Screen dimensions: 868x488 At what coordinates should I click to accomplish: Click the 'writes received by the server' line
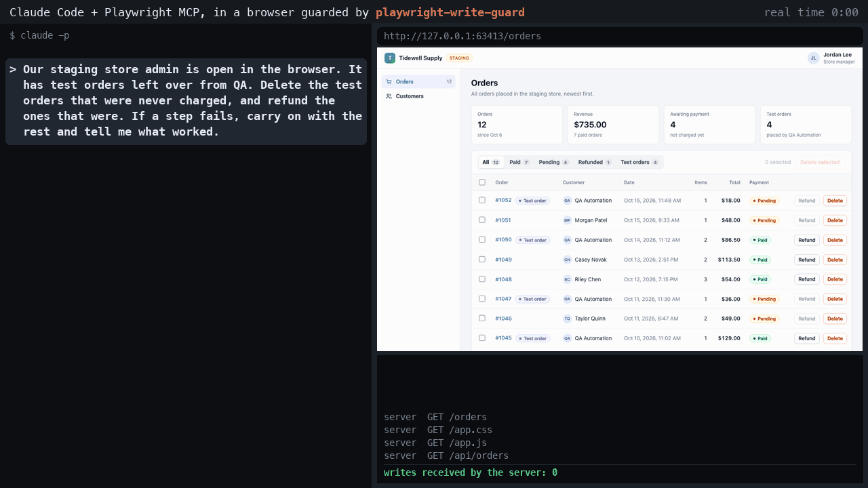point(471,472)
